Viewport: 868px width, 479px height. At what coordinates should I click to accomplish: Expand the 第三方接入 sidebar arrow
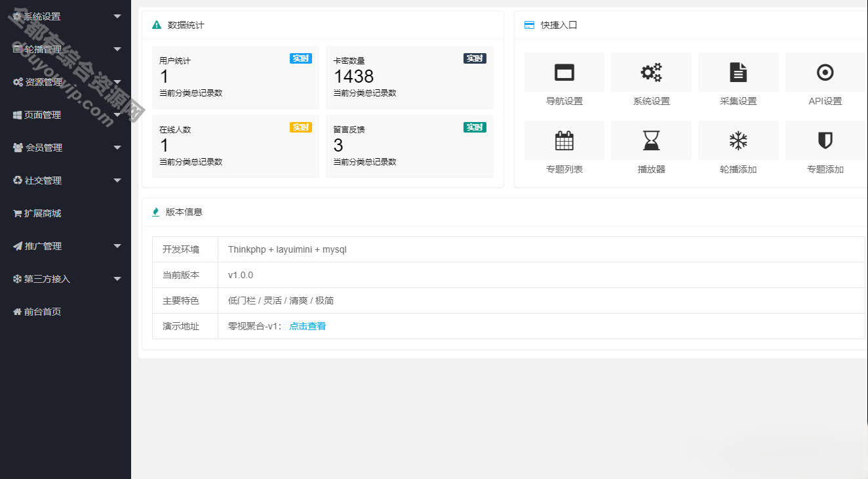click(117, 279)
